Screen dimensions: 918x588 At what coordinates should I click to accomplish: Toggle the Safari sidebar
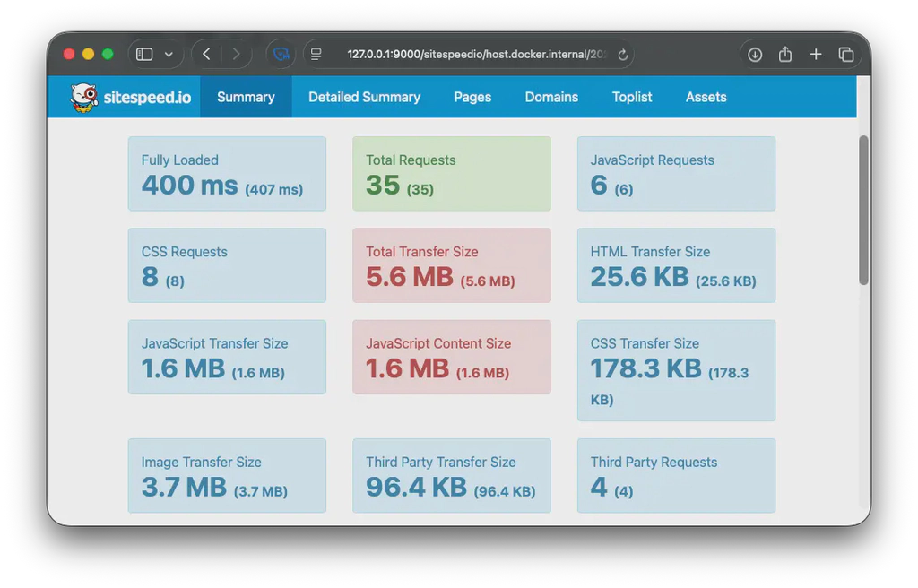tap(143, 54)
